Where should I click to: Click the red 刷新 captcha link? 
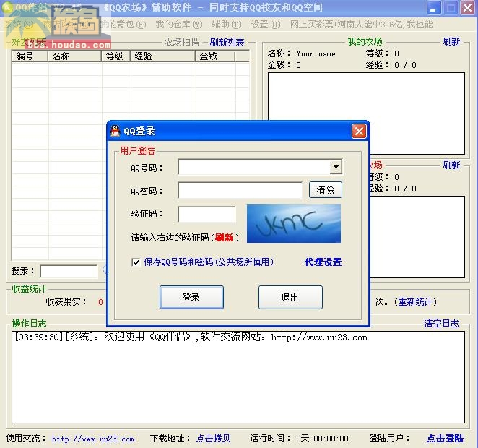[x=224, y=237]
